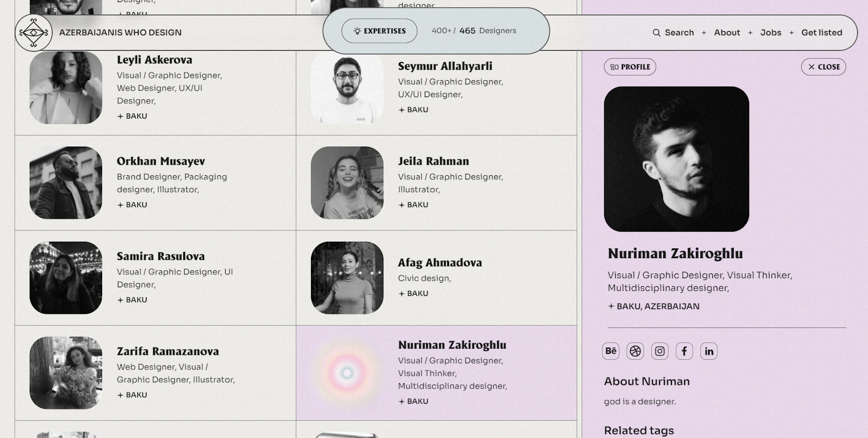
Task: Click the Search magnifier icon
Action: point(657,33)
